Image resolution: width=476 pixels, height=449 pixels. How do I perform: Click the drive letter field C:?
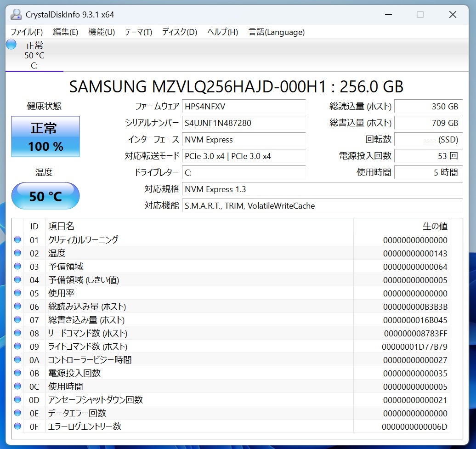click(x=244, y=173)
